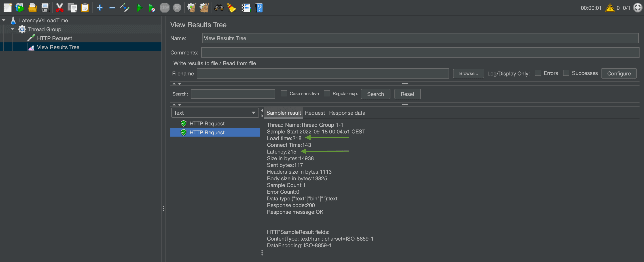The width and height of the screenshot is (644, 262).
Task: Click the Clear all broom icon
Action: point(204,8)
